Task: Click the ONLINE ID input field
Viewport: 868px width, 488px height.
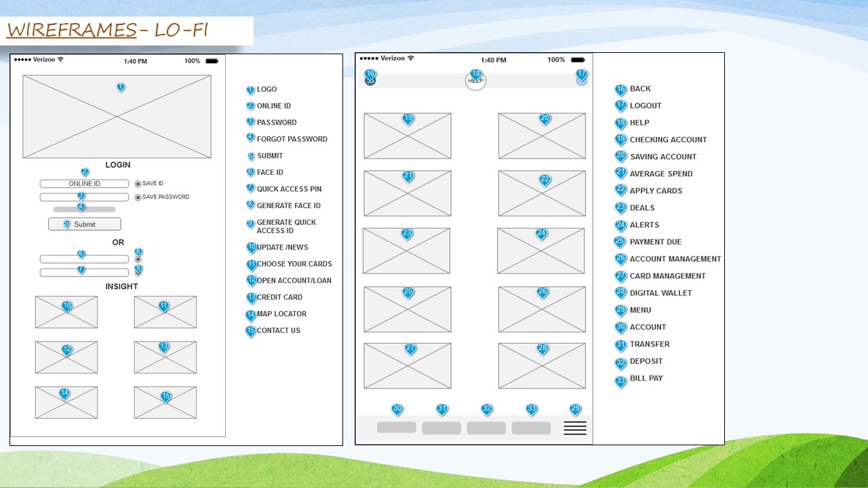Action: click(x=84, y=184)
